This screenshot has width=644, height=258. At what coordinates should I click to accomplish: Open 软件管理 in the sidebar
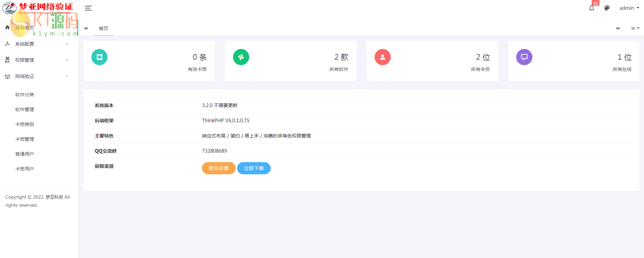(x=25, y=110)
